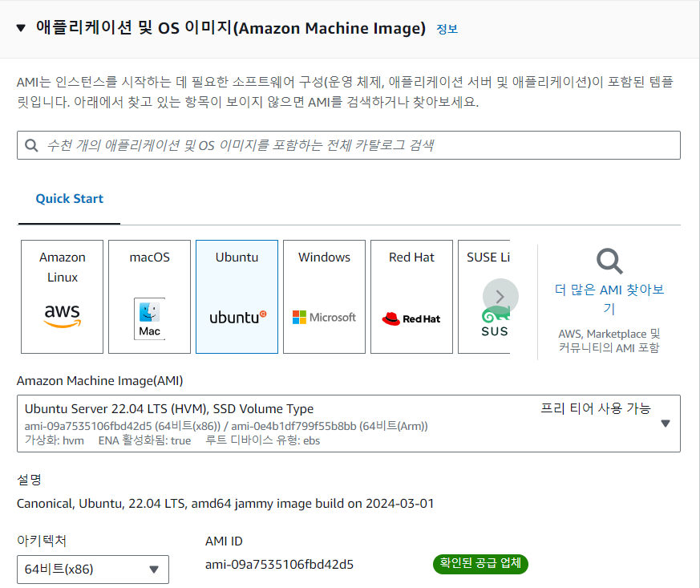Click the AMI ID value ami-09a7535106fbd42d5
Image resolution: width=700 pixels, height=588 pixels.
click(280, 565)
